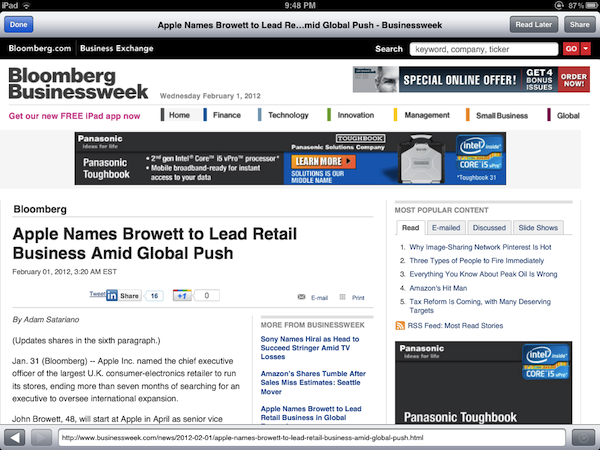Open the red dropdown arrow next to GO

(586, 49)
